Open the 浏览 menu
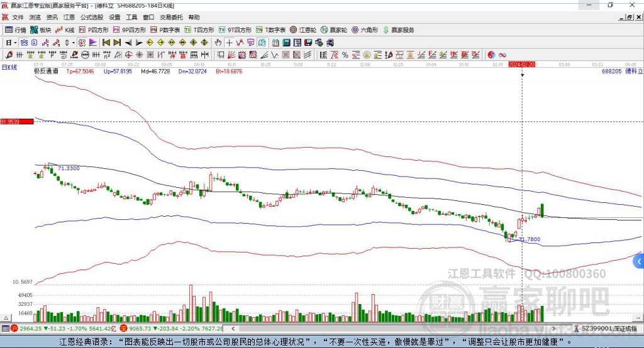This screenshot has width=644, height=348. pos(35,17)
